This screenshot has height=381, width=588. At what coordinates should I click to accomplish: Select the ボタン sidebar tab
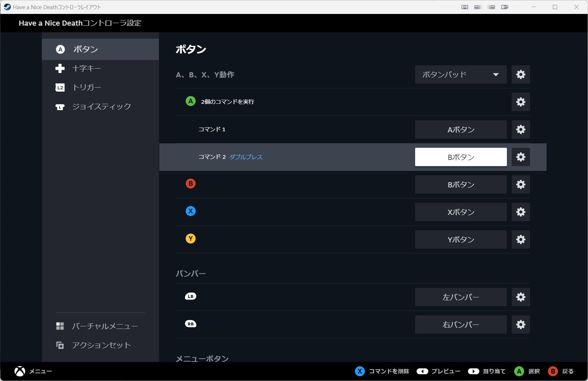click(100, 49)
